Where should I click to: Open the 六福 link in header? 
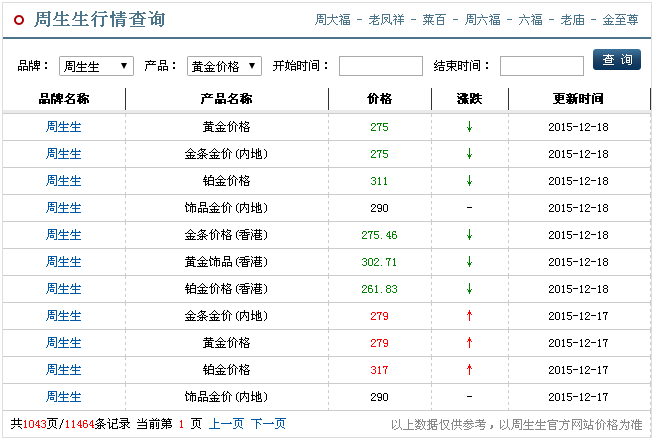click(x=530, y=20)
